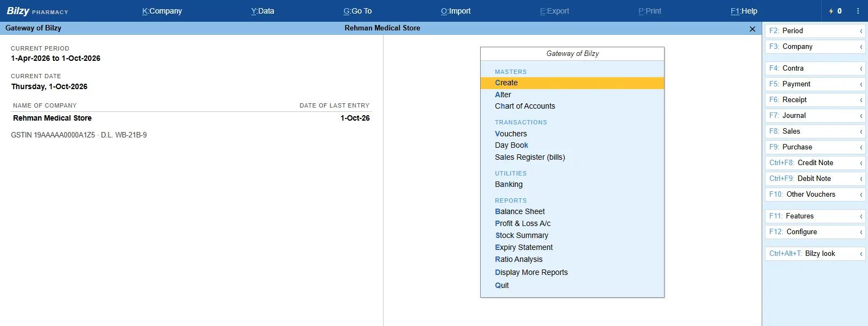This screenshot has width=868, height=326.
Task: Expand the chevron on F8: Sales
Action: point(861,131)
